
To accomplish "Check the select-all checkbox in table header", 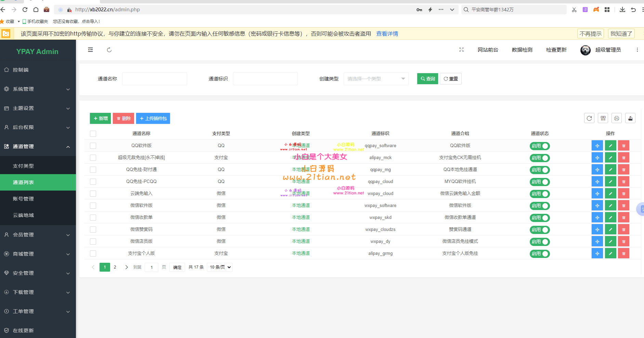I will (93, 133).
